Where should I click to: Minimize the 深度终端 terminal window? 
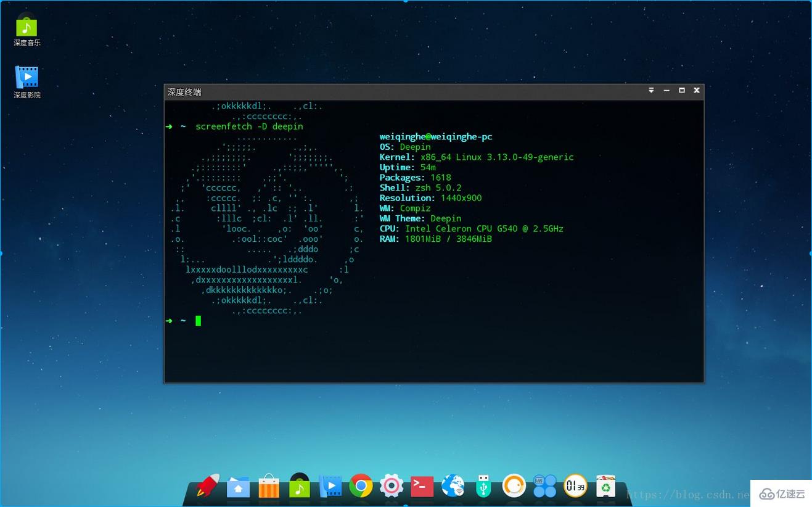[x=666, y=91]
